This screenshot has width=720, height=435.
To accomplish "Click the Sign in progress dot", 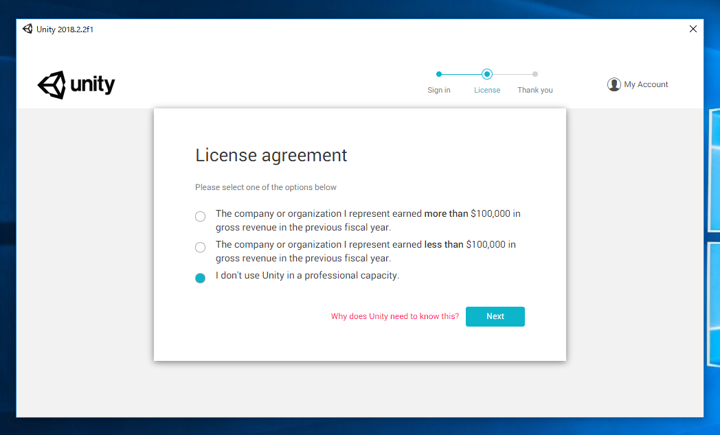I will click(x=439, y=74).
